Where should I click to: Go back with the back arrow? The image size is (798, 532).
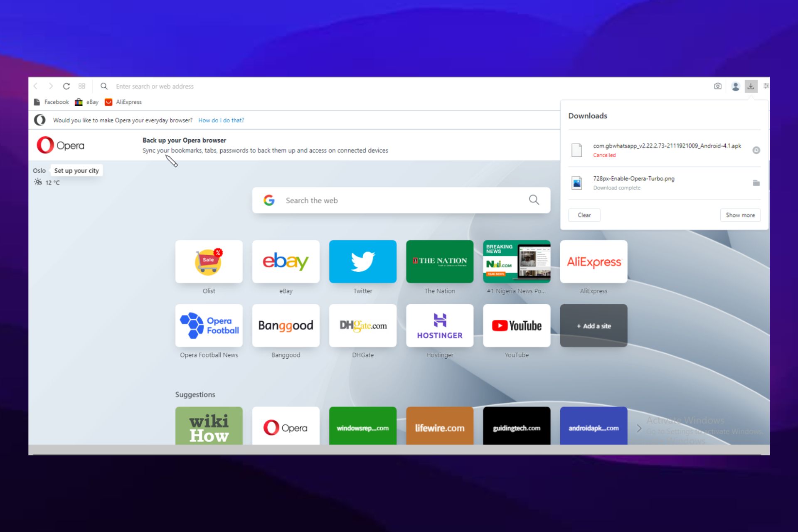tap(36, 86)
